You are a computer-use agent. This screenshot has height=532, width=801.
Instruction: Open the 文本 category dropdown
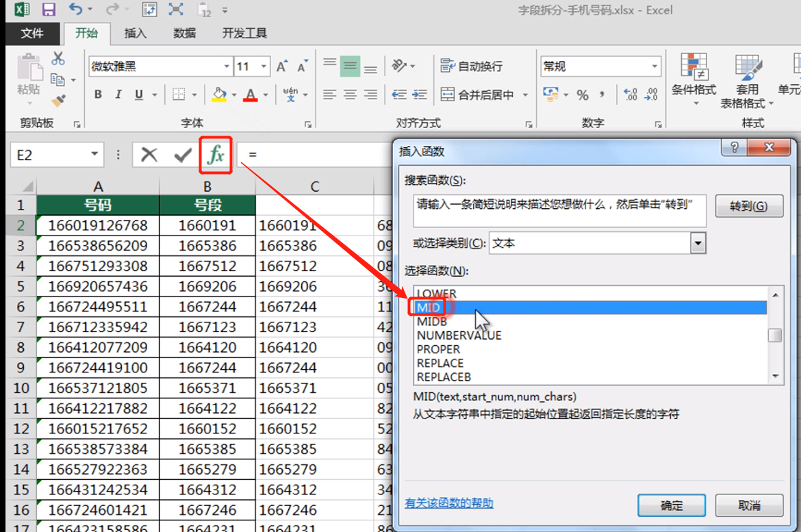point(698,243)
